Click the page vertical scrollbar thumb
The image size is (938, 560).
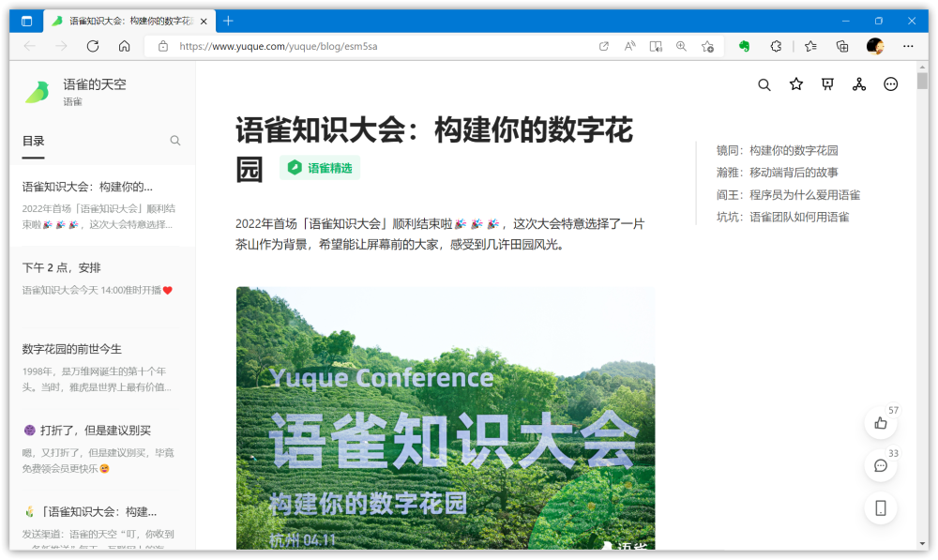pos(922,80)
